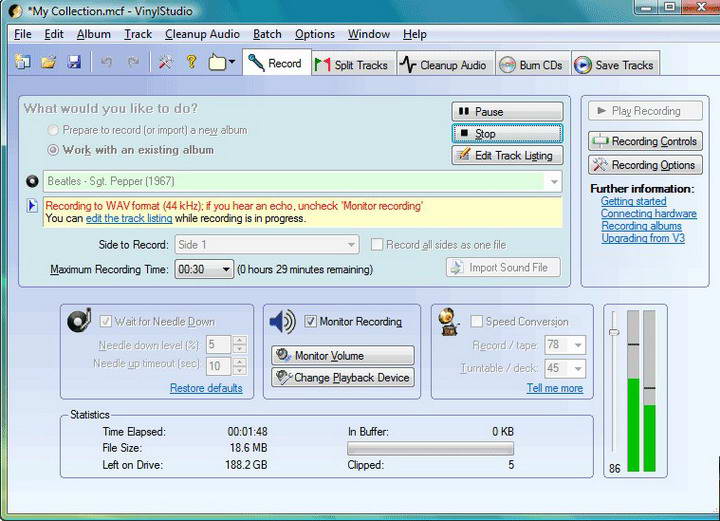Click the save floppy disk icon
The height and width of the screenshot is (521, 720).
click(73, 63)
